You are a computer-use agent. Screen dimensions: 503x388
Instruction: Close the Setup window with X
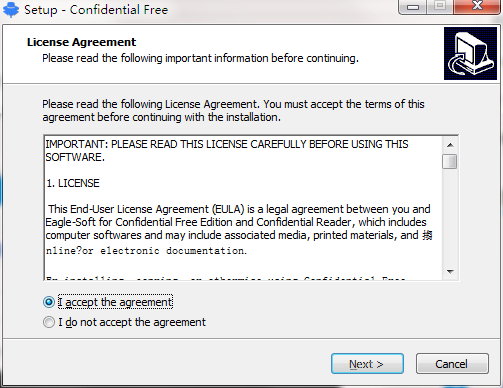tap(477, 6)
